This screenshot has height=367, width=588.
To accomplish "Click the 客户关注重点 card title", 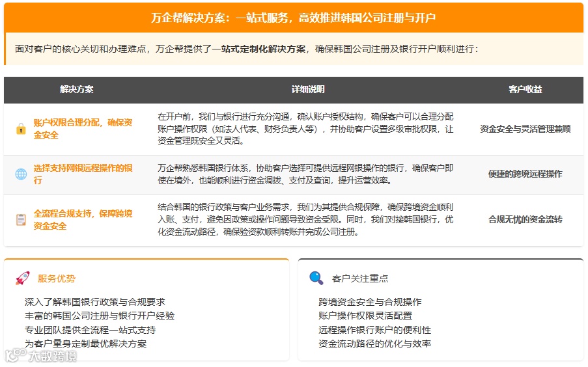I will click(x=360, y=279).
